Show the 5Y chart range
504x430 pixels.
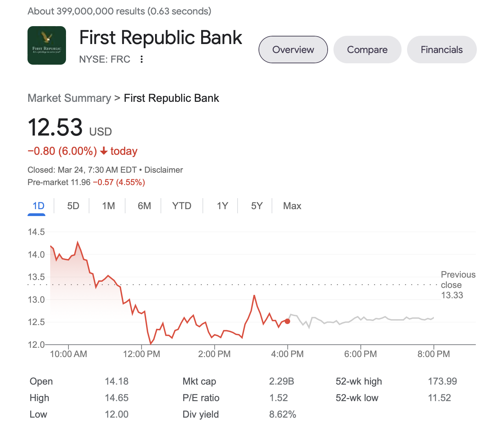257,206
